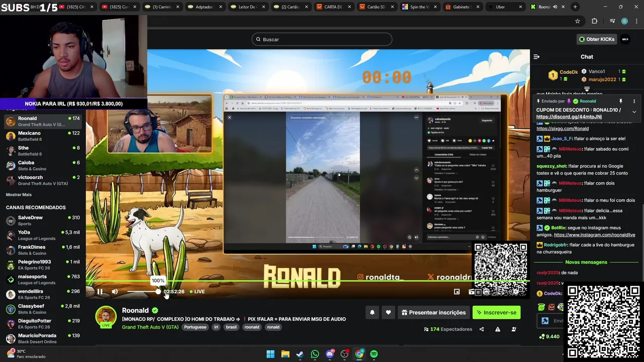
Task: Expand followed list with Mostrar Mais
Action: coord(19,195)
